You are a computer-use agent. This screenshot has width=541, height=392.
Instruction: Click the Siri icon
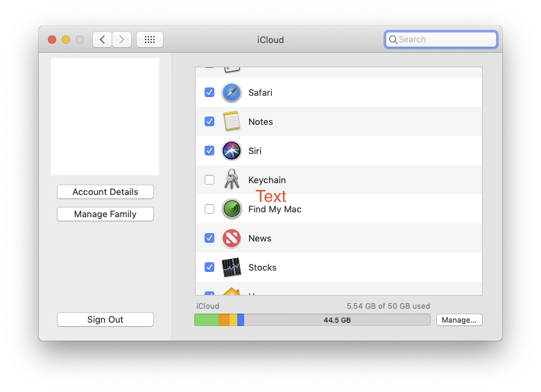tap(232, 151)
